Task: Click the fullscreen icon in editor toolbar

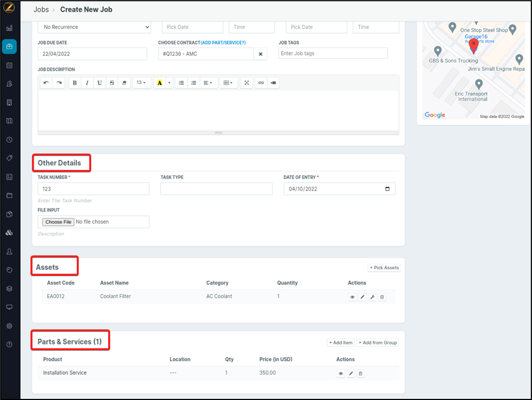Action: 247,83
